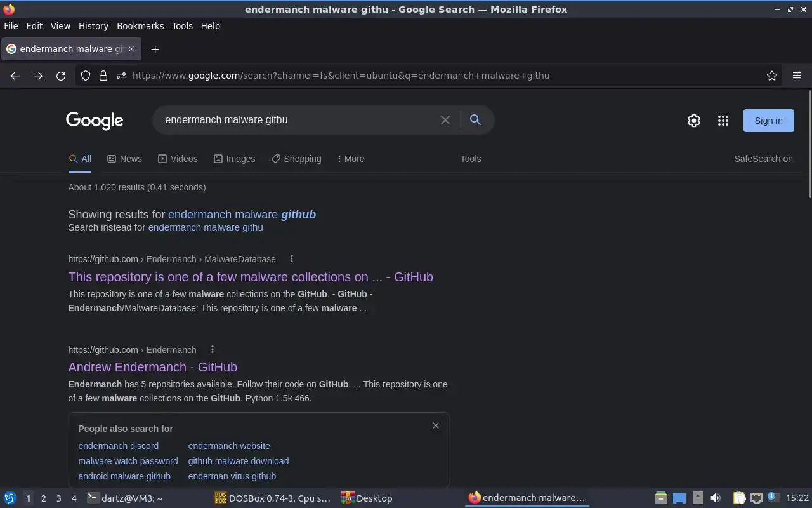Open the History menu
Viewport: 812px width, 508px height.
tap(93, 26)
